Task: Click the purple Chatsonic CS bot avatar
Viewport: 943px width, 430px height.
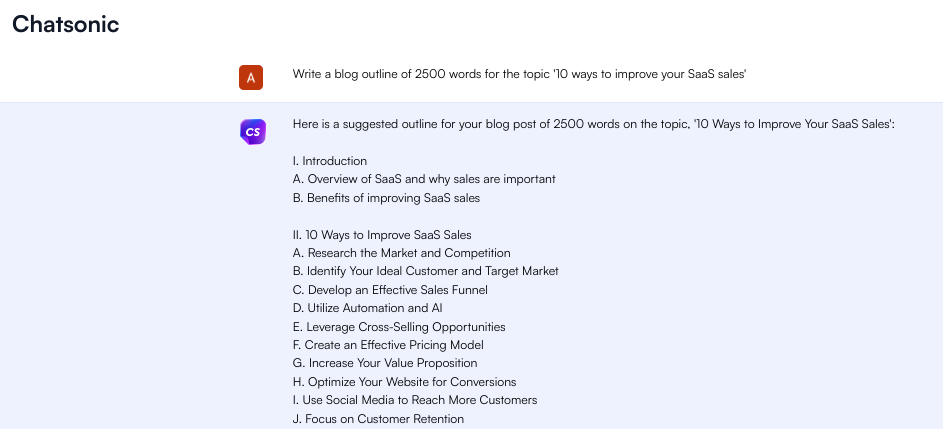Action: 252,131
